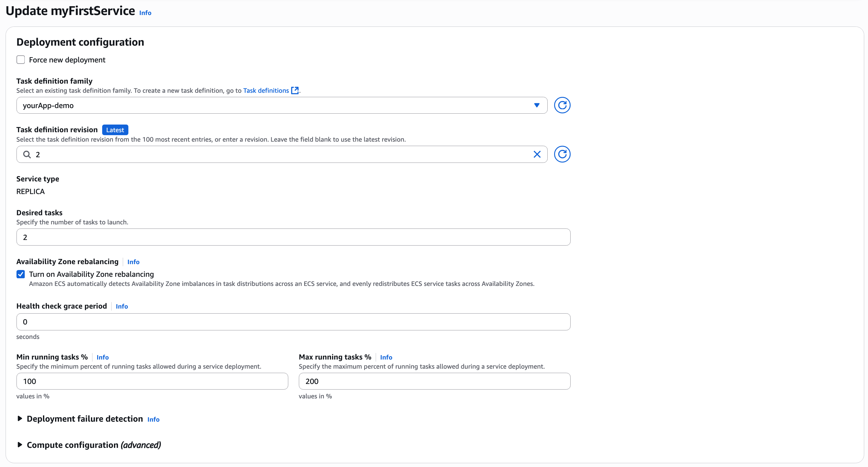
Task: Click the search magnifier in revision field
Action: (x=27, y=154)
